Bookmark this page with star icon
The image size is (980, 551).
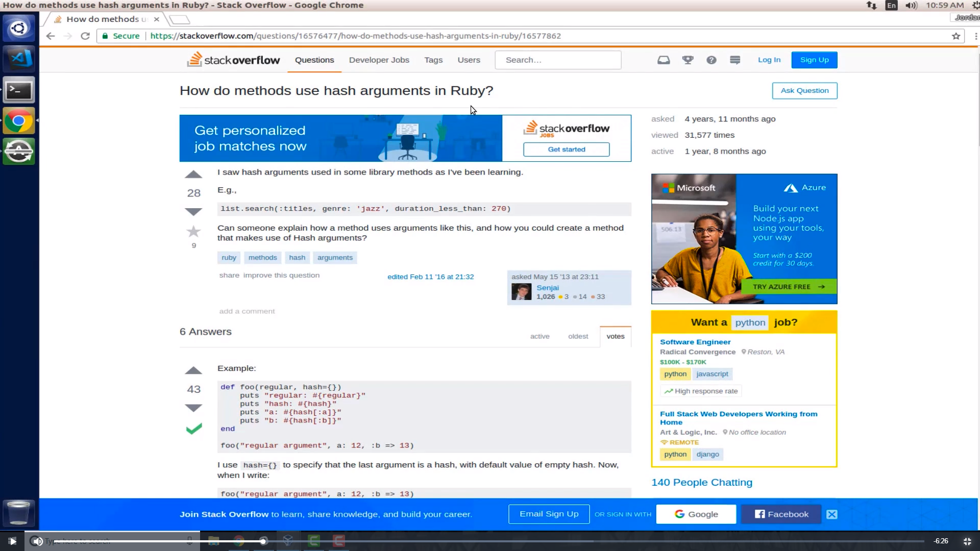pyautogui.click(x=956, y=36)
